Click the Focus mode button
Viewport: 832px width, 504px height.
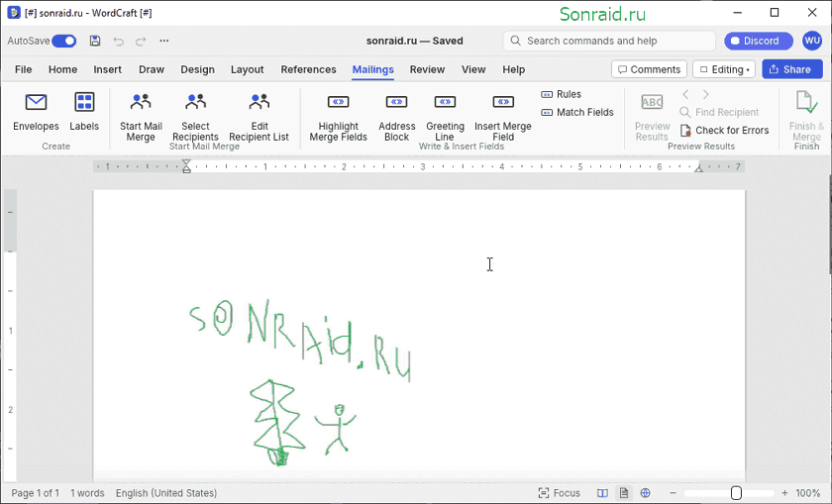[x=560, y=493]
